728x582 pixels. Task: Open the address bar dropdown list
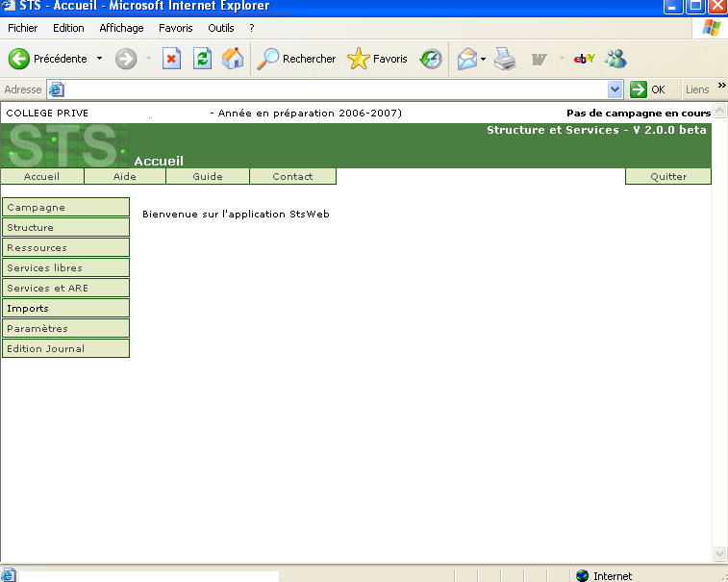(x=615, y=89)
